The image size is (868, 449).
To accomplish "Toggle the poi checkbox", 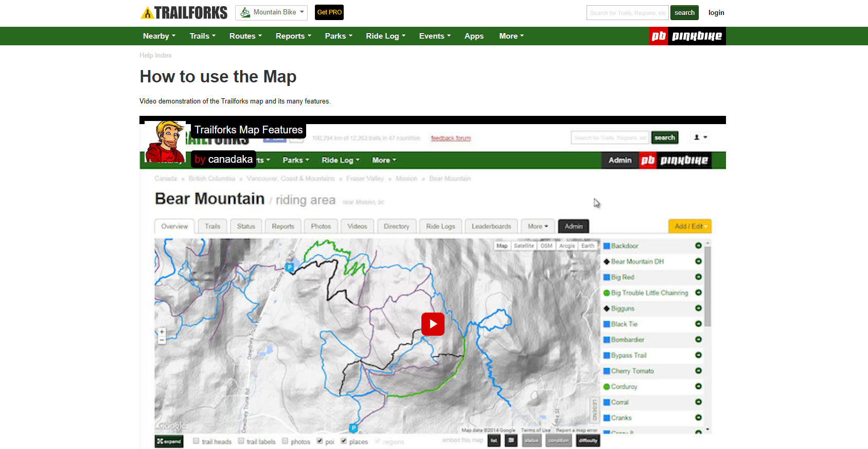I will click(x=320, y=441).
